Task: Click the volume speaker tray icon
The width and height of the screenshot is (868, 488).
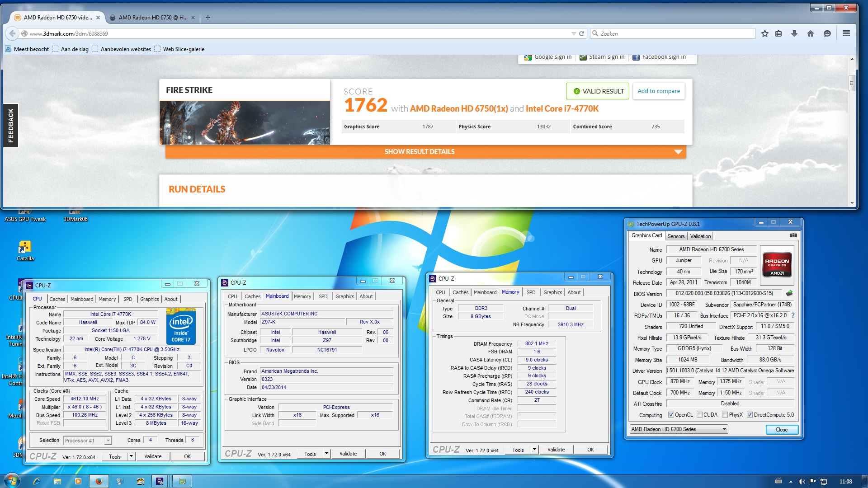Action: pos(802,482)
